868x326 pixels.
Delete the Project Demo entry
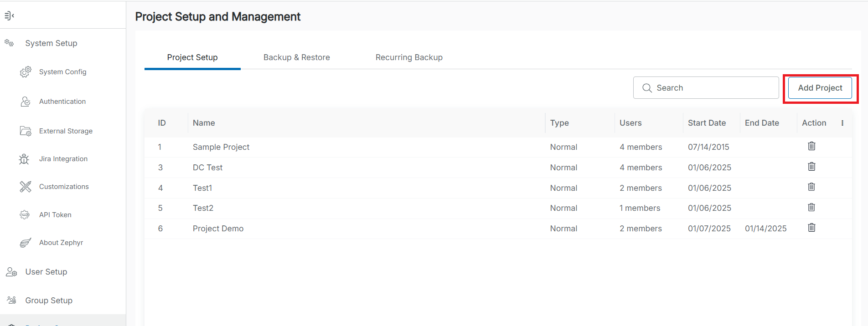coord(811,228)
